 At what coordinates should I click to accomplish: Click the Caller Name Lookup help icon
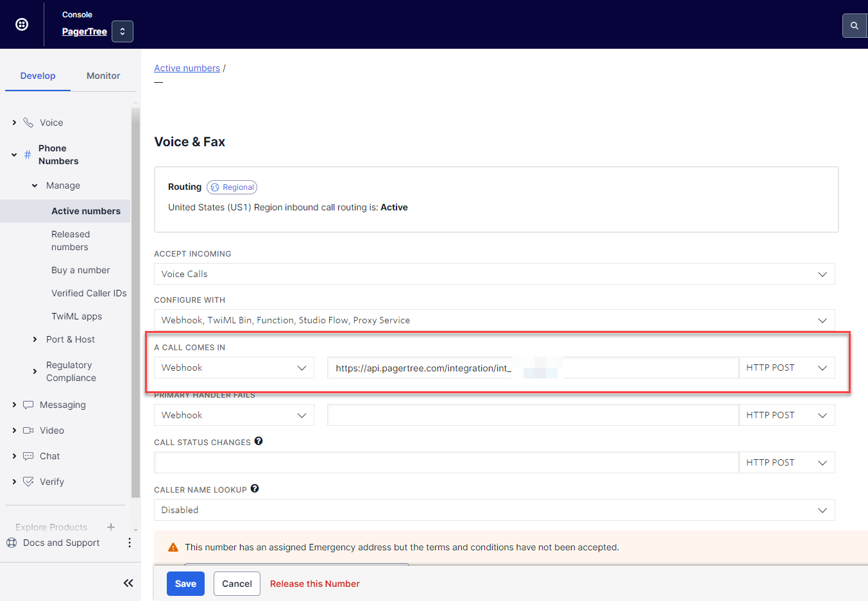255,489
